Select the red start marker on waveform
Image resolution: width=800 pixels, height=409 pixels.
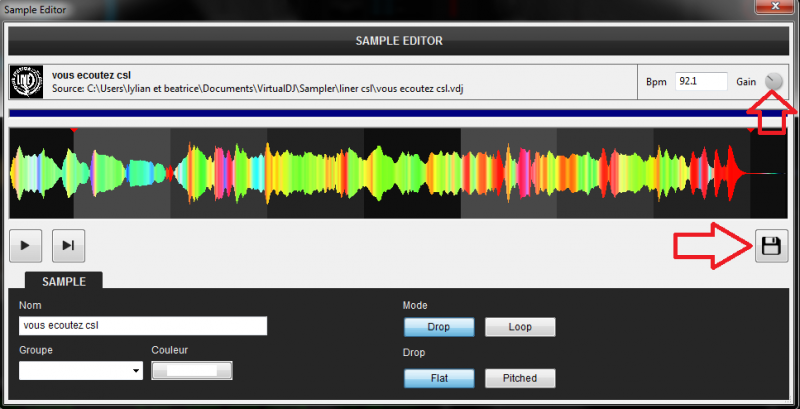point(73,129)
